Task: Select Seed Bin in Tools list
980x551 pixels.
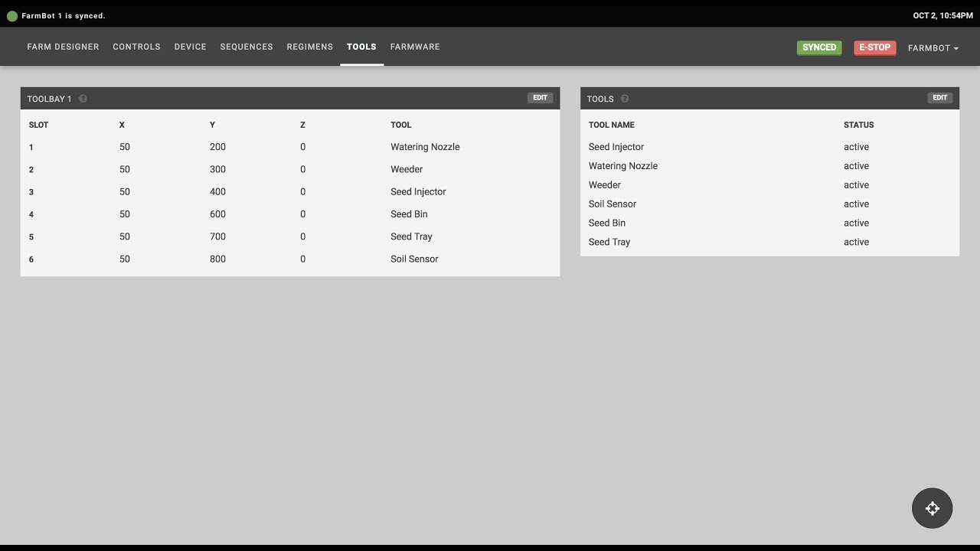Action: [607, 223]
